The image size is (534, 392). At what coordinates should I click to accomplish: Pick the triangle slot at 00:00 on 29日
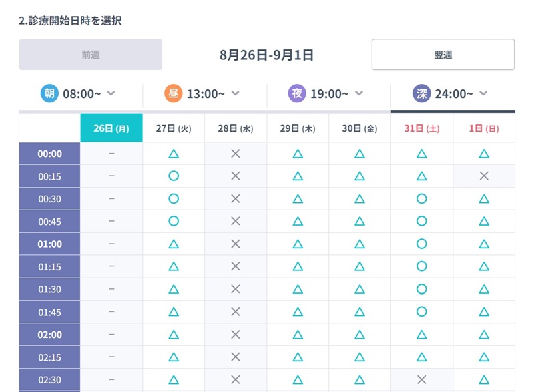(298, 154)
